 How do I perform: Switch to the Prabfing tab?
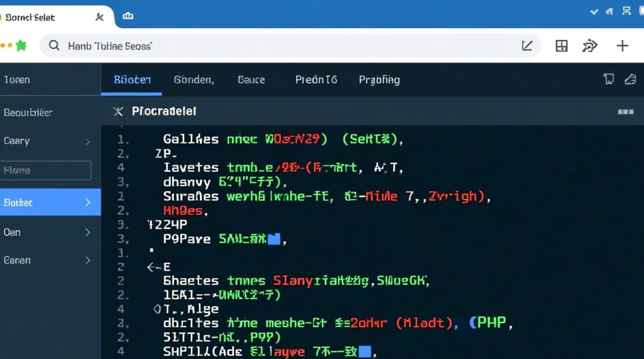tap(379, 79)
